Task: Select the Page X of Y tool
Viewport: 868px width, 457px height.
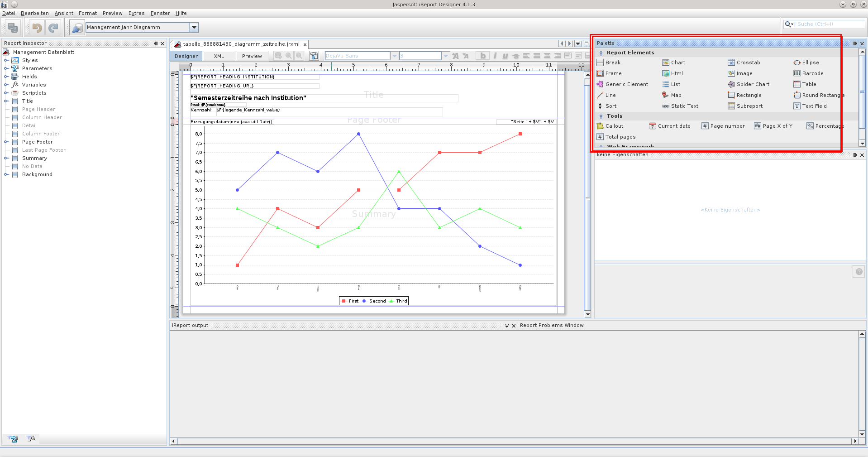Action: (x=773, y=126)
